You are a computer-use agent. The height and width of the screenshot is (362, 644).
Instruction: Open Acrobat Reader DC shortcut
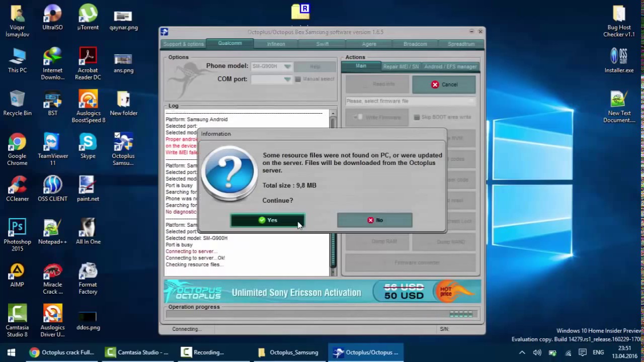click(88, 64)
